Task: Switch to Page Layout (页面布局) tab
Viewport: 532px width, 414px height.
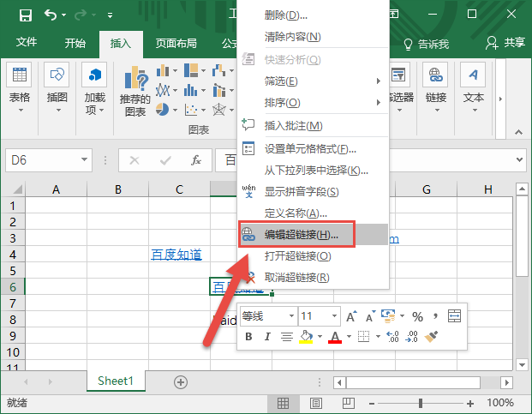Action: (x=176, y=43)
